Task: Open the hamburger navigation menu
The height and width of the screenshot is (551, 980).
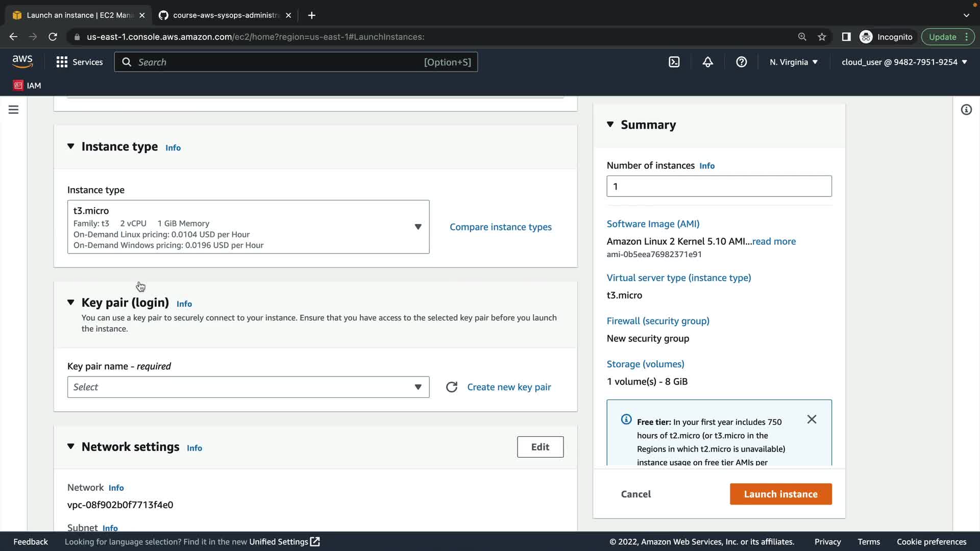Action: click(14, 110)
